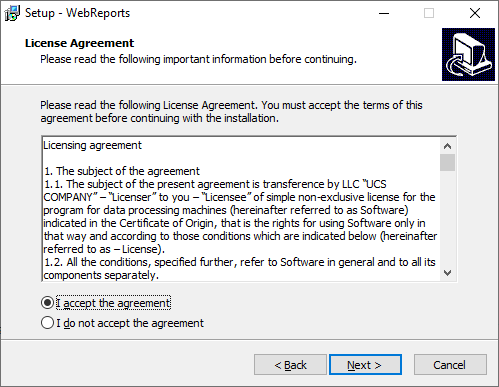
Task: Click empty scrollbar track below the thumb
Action: 447,218
